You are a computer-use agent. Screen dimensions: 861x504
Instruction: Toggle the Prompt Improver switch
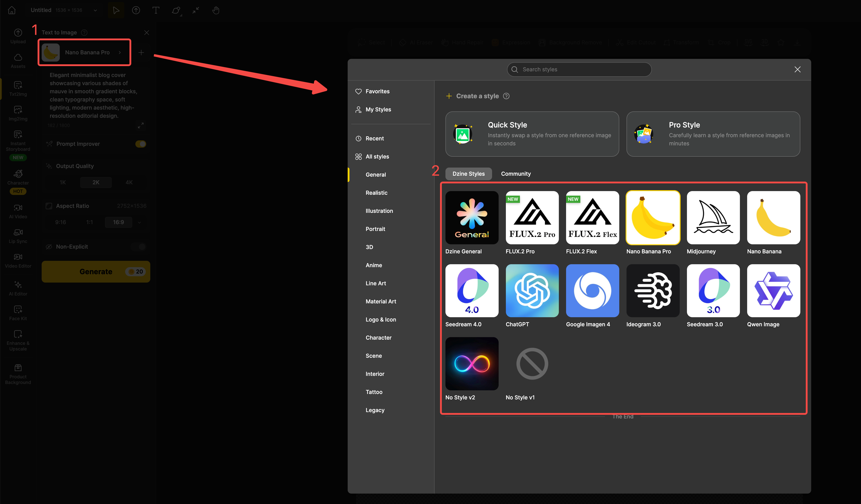(140, 144)
